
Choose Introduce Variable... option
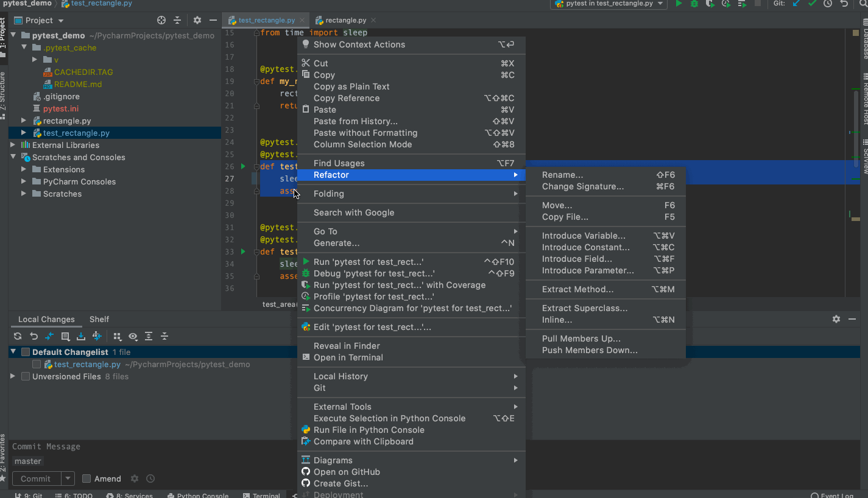[606, 236]
